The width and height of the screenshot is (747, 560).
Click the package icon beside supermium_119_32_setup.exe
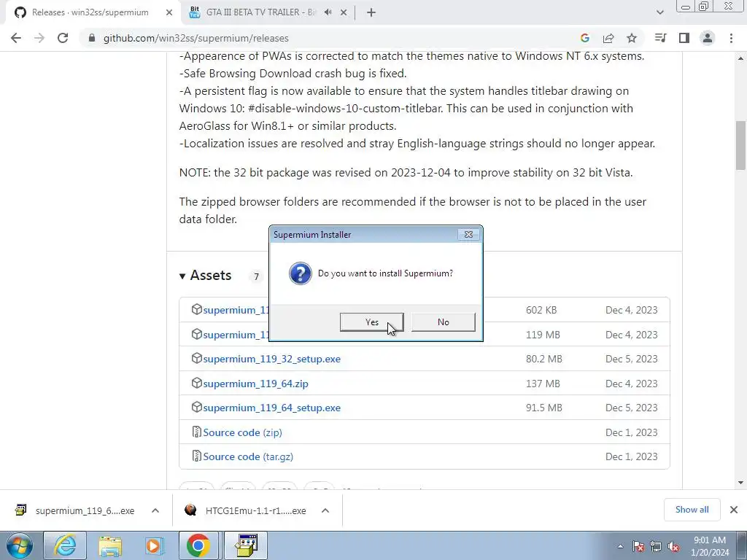coord(197,358)
